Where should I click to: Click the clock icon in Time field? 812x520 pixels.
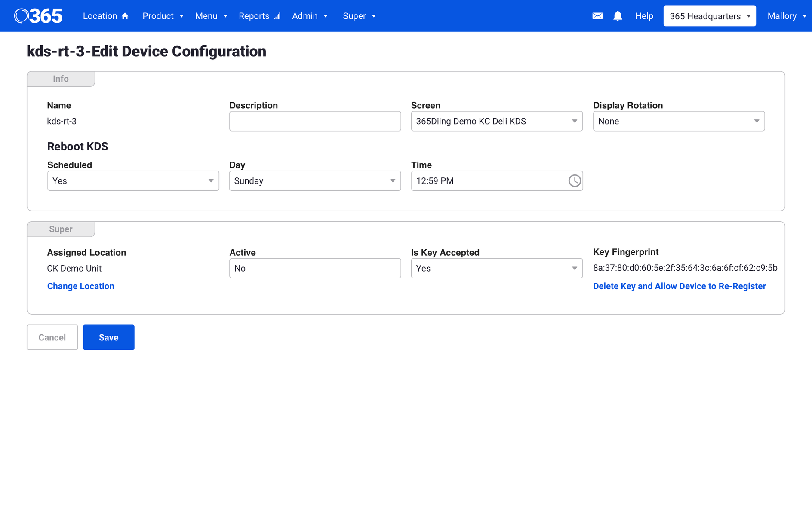[574, 181]
